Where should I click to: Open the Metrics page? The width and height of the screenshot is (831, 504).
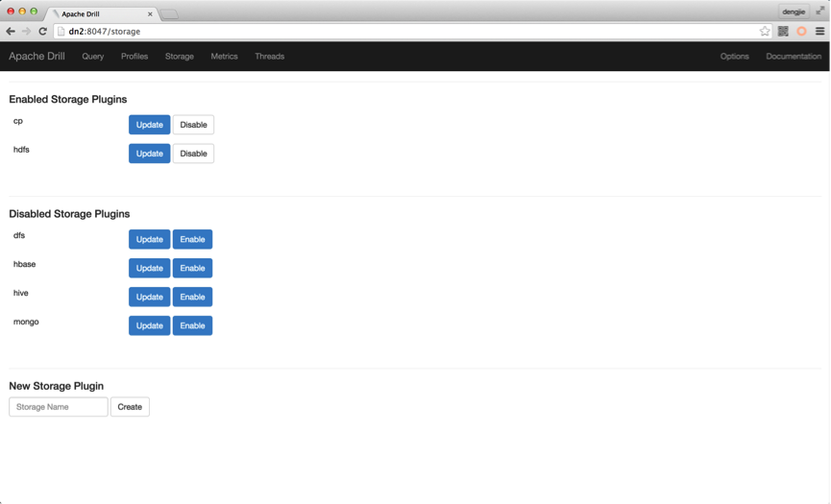224,56
